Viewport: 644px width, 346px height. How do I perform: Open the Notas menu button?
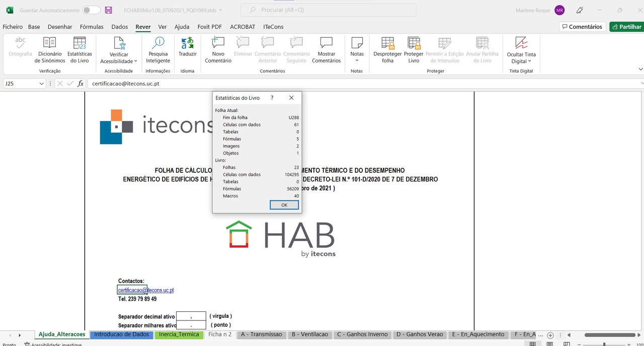(357, 49)
